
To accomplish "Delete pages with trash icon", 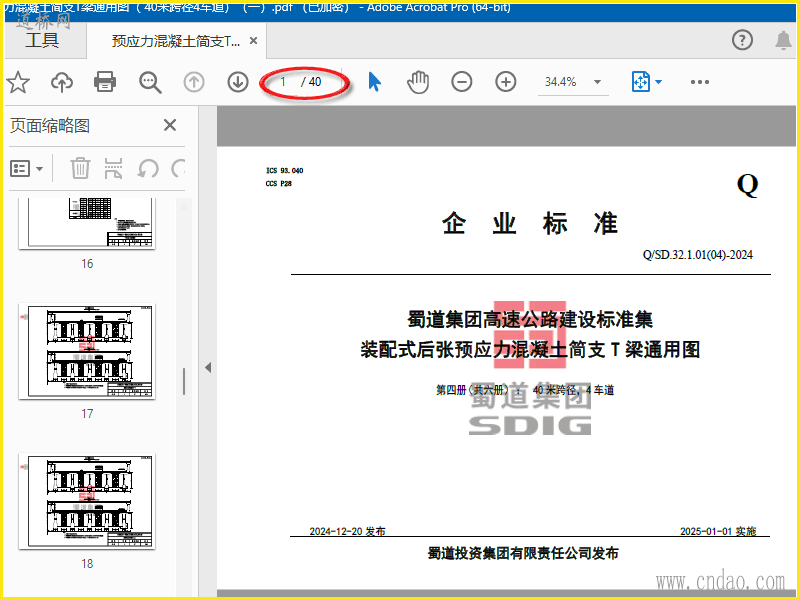I will click(x=80, y=168).
